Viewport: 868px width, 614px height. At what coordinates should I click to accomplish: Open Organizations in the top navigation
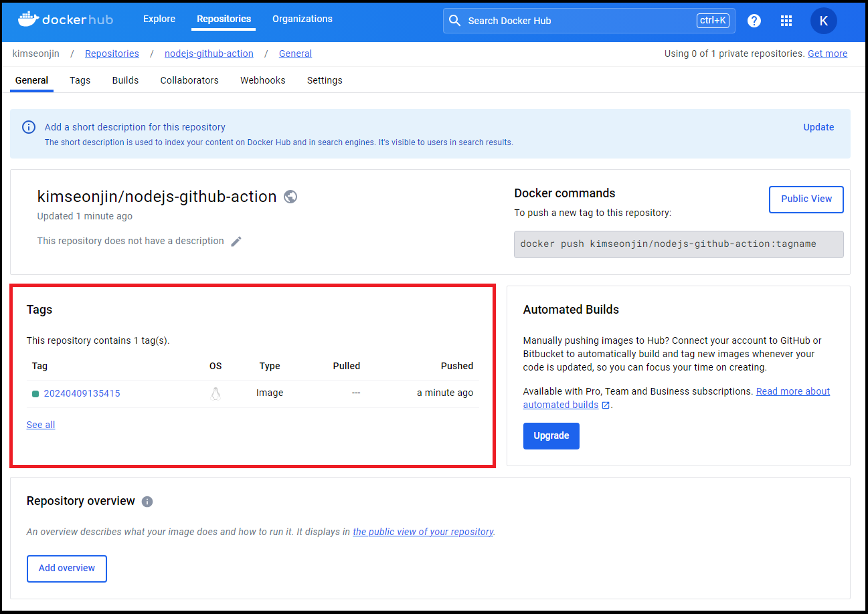(302, 19)
